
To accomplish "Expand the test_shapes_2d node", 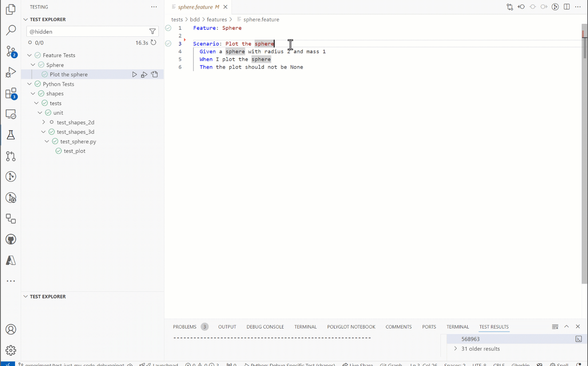I will 43,122.
